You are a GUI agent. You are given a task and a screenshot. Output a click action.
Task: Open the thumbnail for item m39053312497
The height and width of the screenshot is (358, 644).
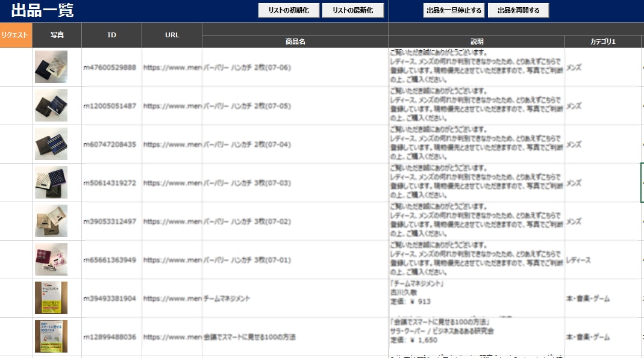click(x=51, y=221)
